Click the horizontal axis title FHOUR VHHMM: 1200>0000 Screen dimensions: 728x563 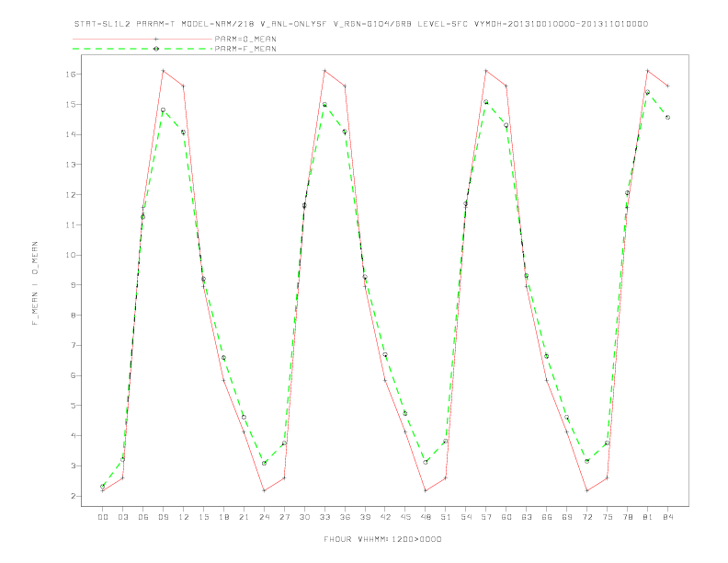[382, 539]
